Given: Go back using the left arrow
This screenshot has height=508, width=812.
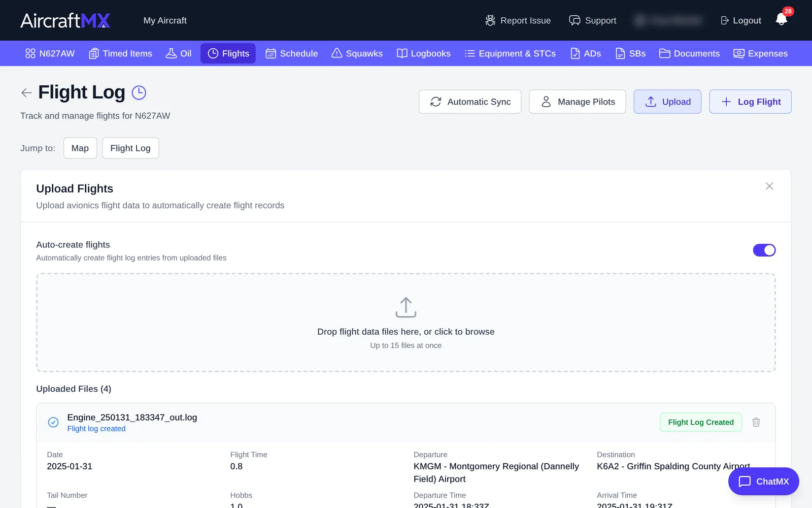Looking at the screenshot, I should point(26,92).
